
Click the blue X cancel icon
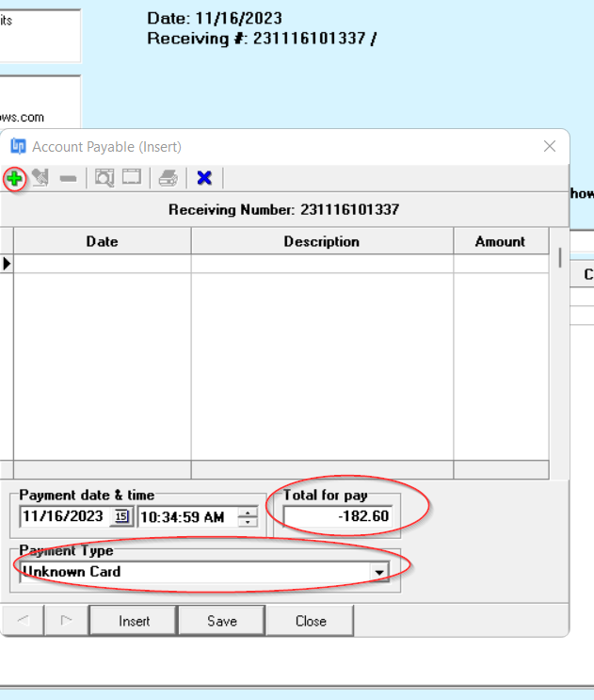(x=204, y=178)
